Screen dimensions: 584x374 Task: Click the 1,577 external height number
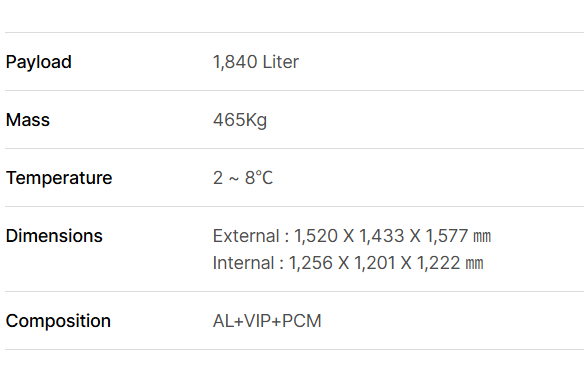click(x=447, y=236)
